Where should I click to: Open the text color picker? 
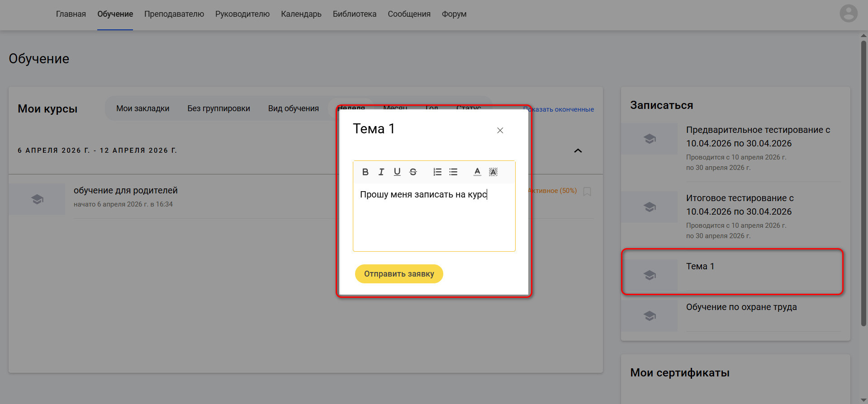[x=477, y=172]
